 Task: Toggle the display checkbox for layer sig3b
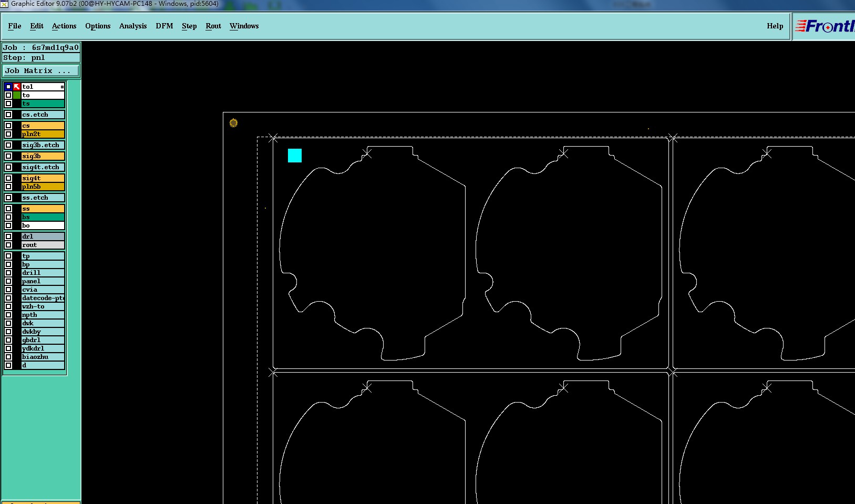click(x=8, y=156)
